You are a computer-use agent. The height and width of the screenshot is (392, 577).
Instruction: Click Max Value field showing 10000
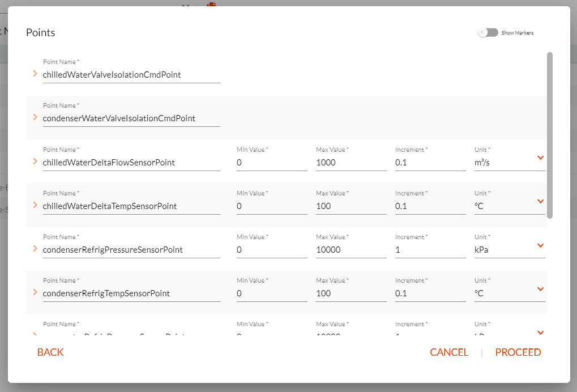[351, 250]
